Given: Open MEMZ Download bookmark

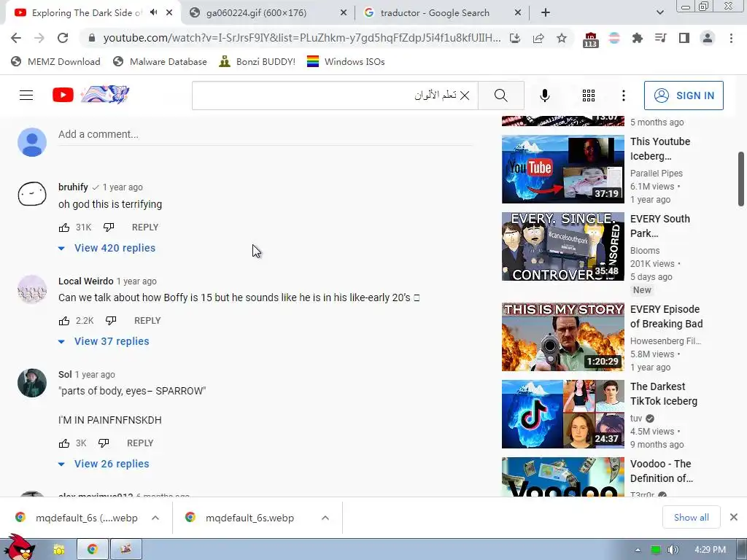Looking at the screenshot, I should click(x=55, y=61).
